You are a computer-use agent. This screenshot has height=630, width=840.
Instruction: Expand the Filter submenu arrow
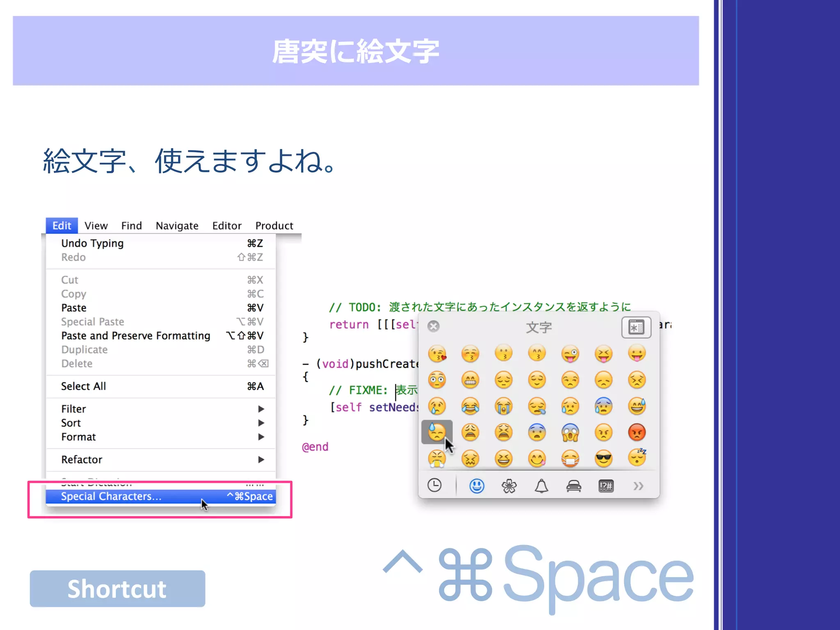pyautogui.click(x=261, y=409)
